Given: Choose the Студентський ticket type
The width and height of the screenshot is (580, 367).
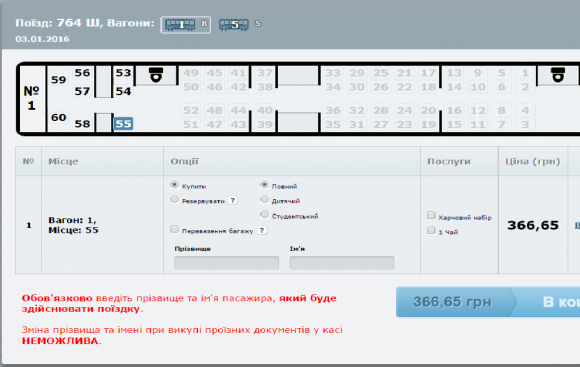Looking at the screenshot, I should (x=264, y=214).
